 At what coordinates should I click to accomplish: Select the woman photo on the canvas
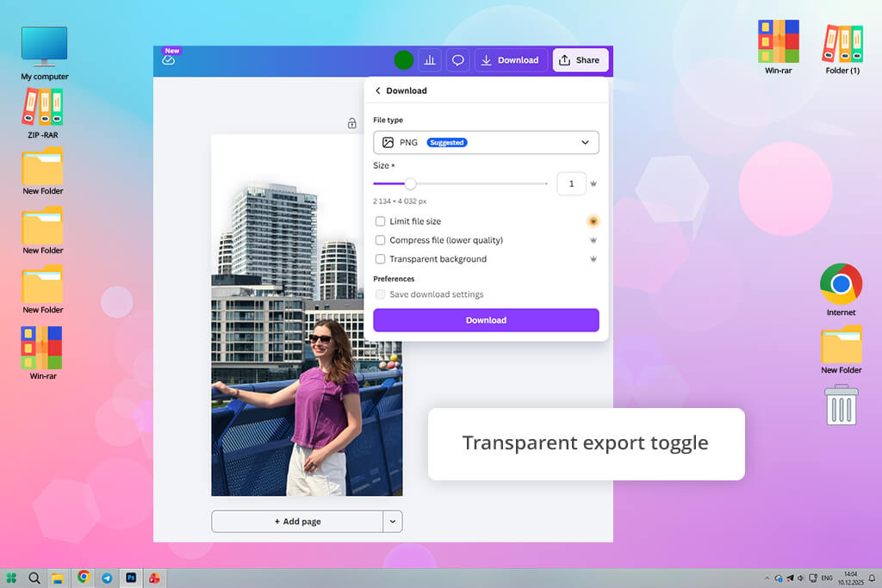click(x=307, y=315)
